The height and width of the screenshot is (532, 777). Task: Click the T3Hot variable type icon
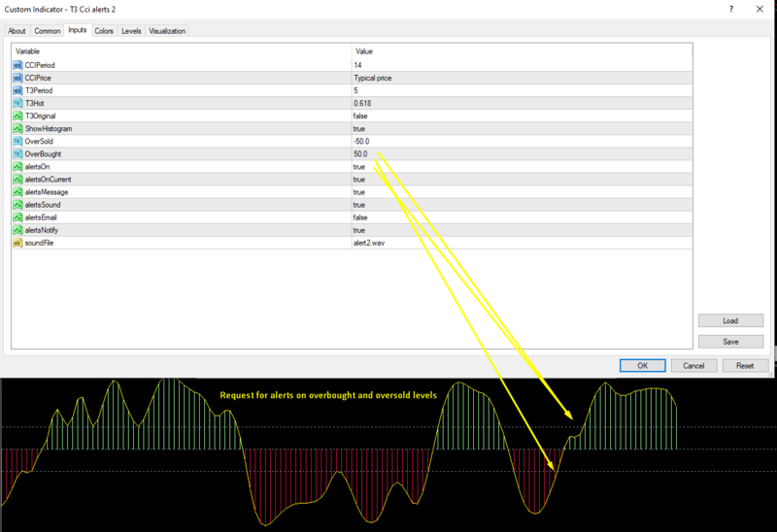(x=17, y=103)
